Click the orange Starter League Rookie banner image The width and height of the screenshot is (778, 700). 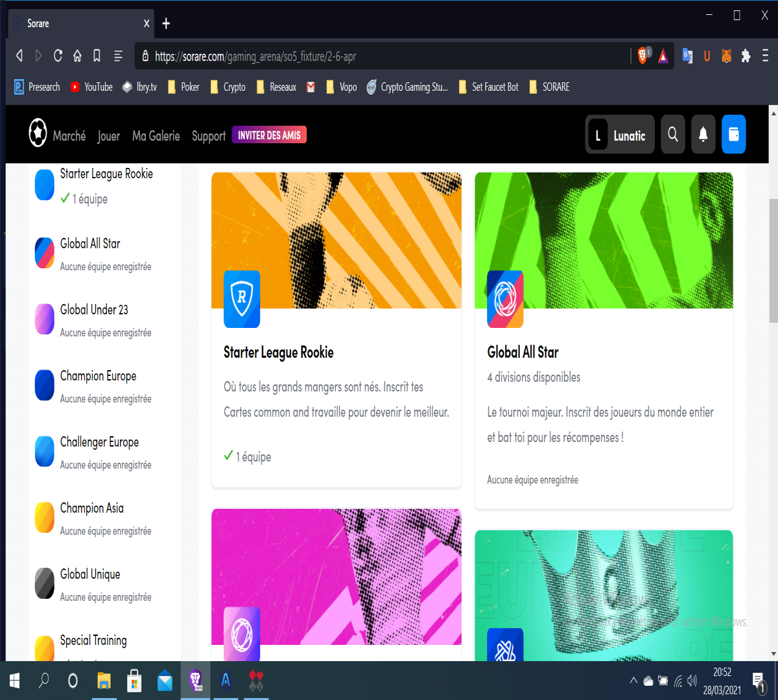336,240
